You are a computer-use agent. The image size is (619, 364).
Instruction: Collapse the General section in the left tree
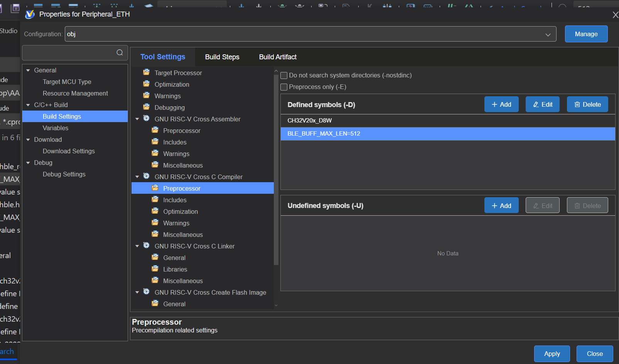coord(28,70)
